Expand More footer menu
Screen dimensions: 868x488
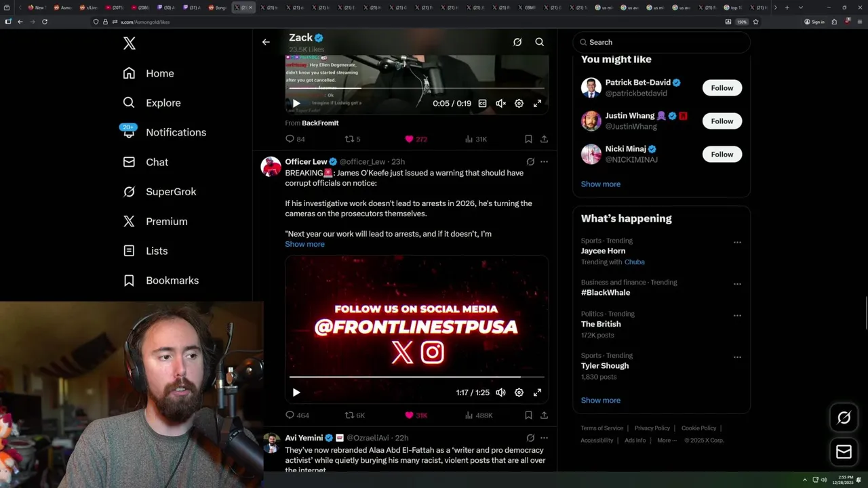click(667, 441)
